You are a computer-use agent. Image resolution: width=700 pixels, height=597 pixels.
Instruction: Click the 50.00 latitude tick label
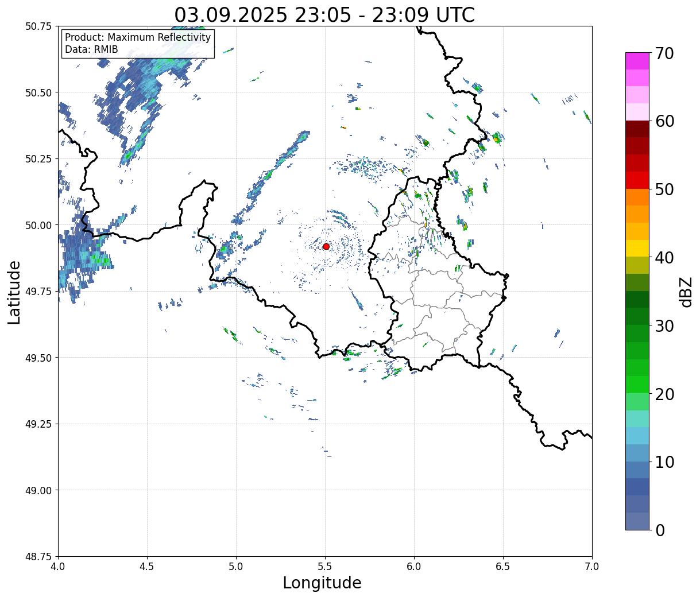pyautogui.click(x=39, y=225)
